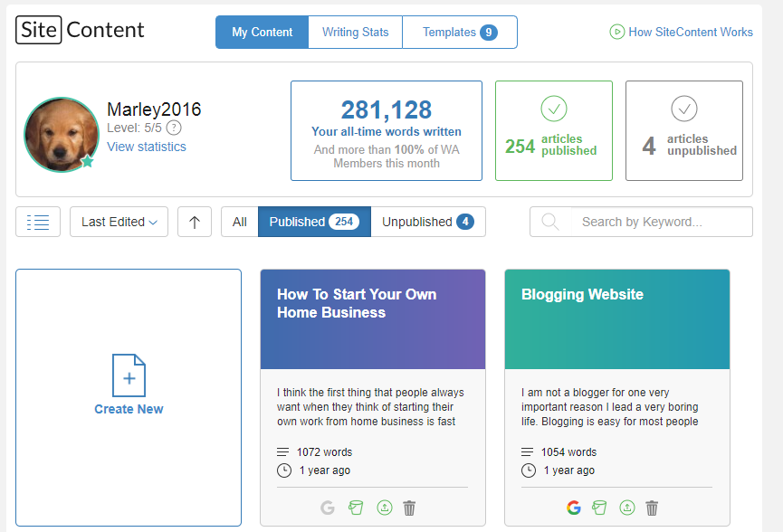The image size is (783, 532).
Task: Open the Blogging Website article title
Action: point(582,294)
